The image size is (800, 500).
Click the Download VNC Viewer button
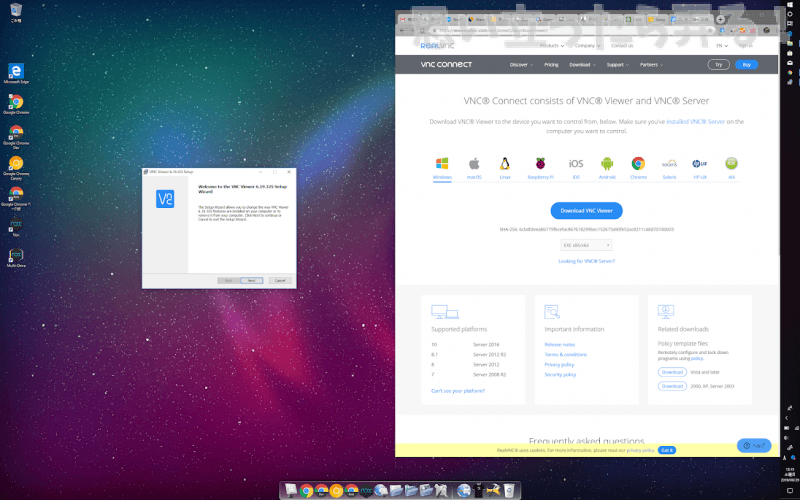[x=586, y=211]
